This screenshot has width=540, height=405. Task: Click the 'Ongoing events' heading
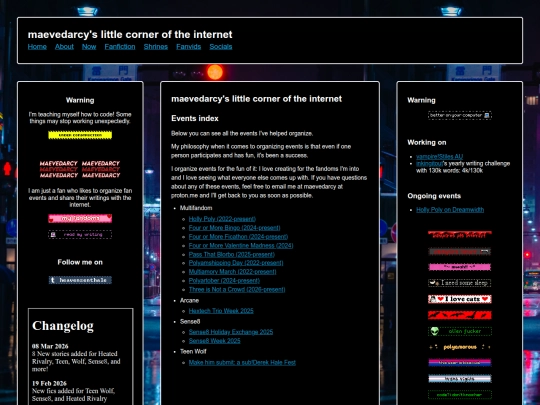[x=434, y=196]
